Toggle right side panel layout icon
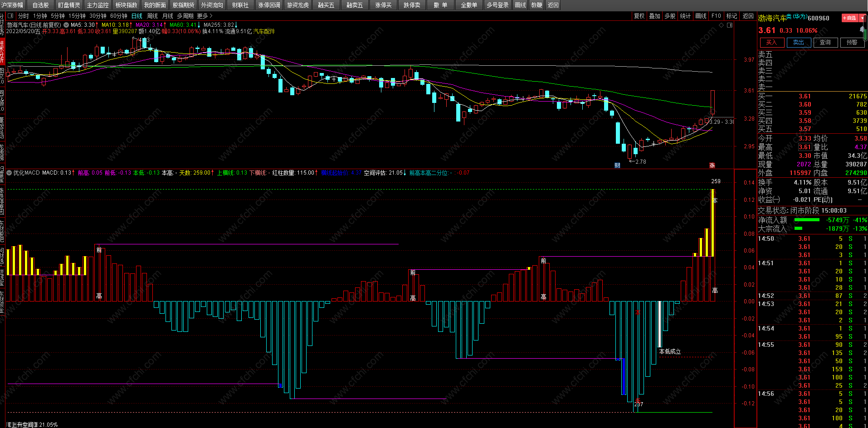Image resolution: width=868 pixels, height=428 pixels. pos(730,25)
